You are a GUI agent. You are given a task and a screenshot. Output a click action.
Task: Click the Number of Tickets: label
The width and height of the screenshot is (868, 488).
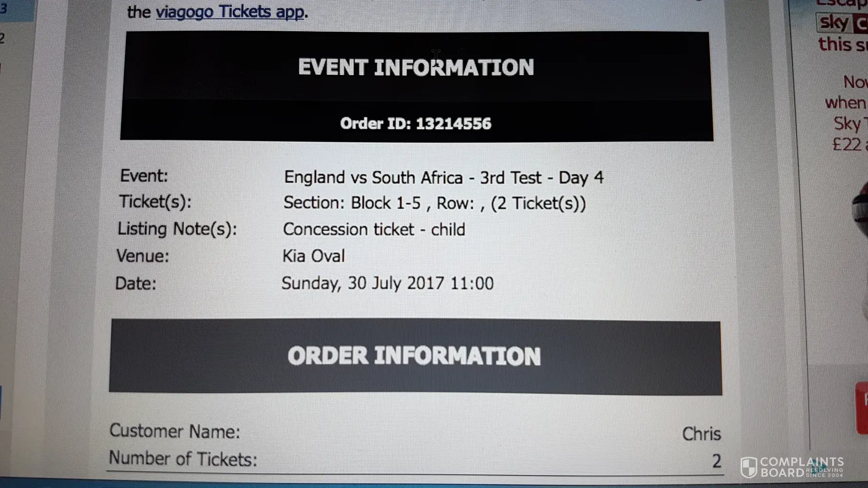tap(183, 459)
